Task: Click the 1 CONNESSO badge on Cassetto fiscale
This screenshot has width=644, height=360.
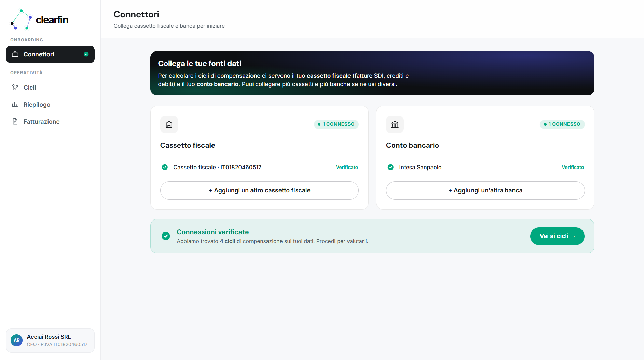Action: [x=336, y=124]
